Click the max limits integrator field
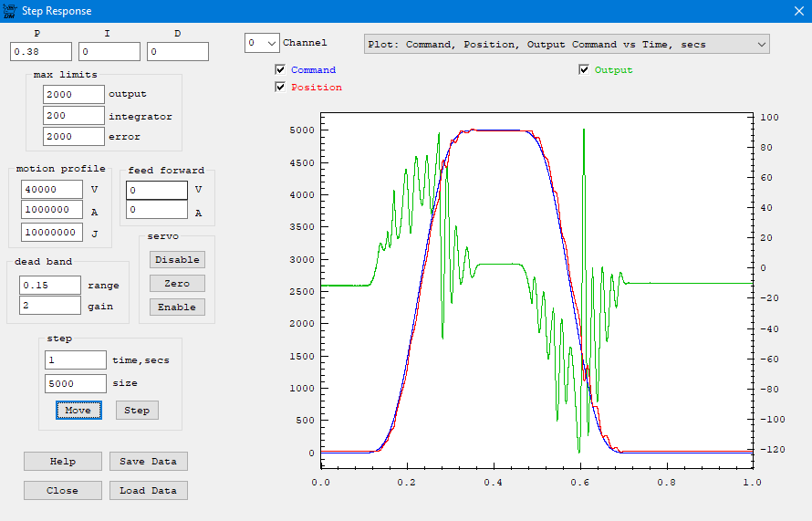The image size is (812, 521). [x=74, y=116]
